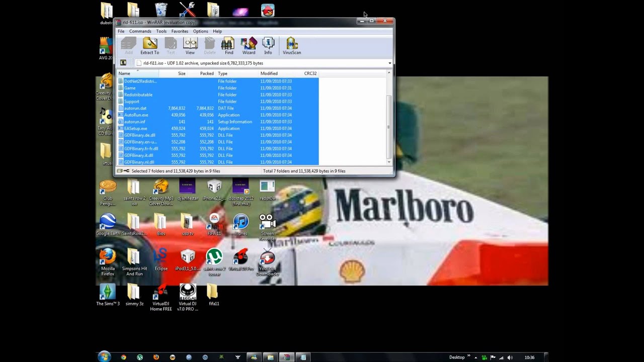Select the Eclipse desktop icon

tap(161, 259)
